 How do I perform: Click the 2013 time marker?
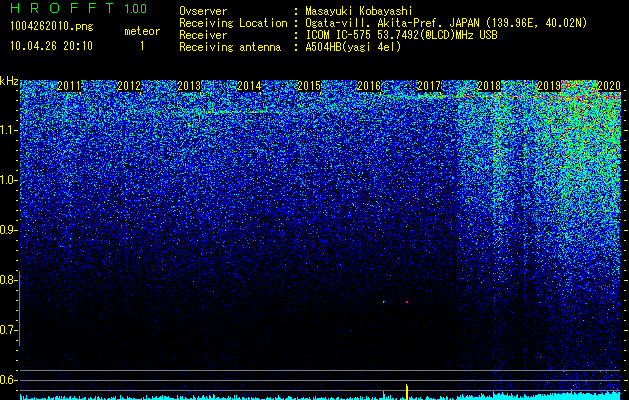click(x=189, y=86)
